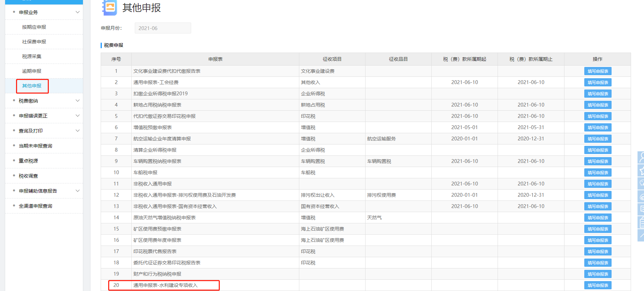
Task: Click the star favorites icon on right edge
Action: [641, 170]
